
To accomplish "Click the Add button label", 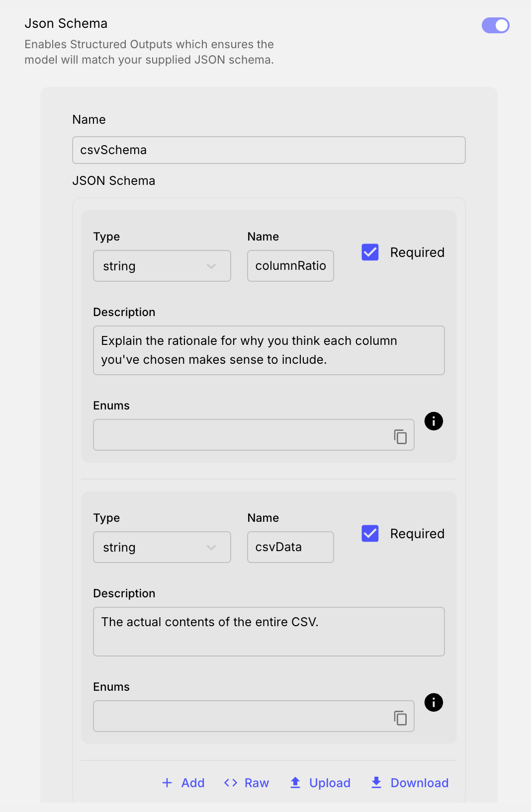I will [x=193, y=783].
